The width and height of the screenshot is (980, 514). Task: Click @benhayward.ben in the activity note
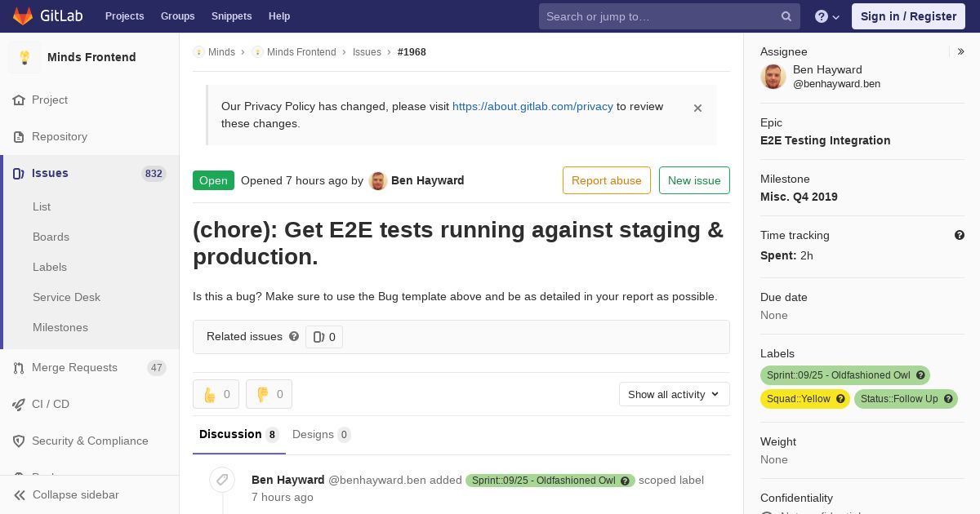click(x=377, y=480)
